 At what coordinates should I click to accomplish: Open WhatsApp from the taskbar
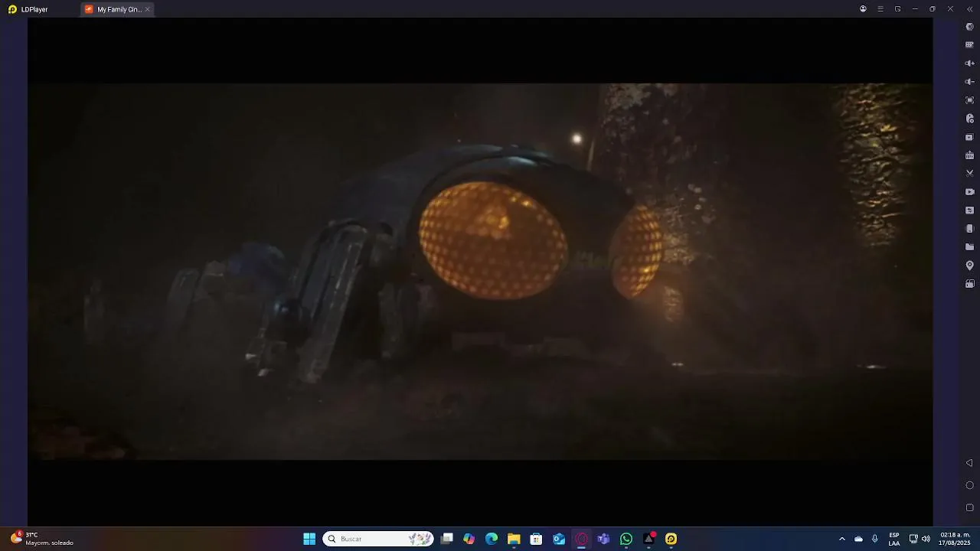pyautogui.click(x=626, y=539)
